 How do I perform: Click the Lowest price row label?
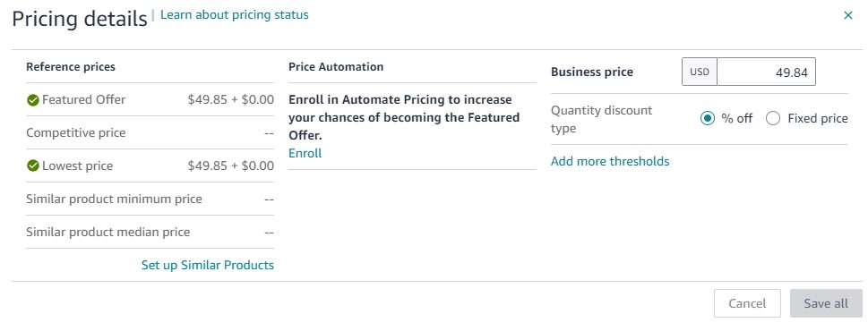tap(78, 165)
